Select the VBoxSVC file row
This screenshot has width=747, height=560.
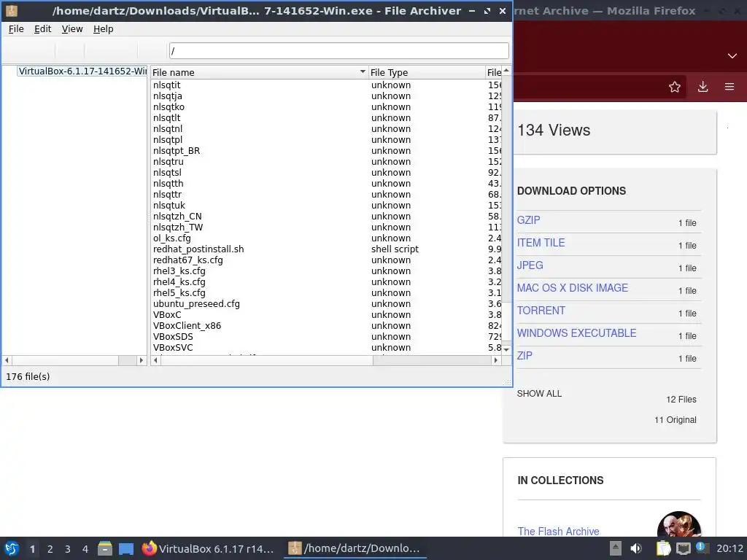click(x=326, y=348)
